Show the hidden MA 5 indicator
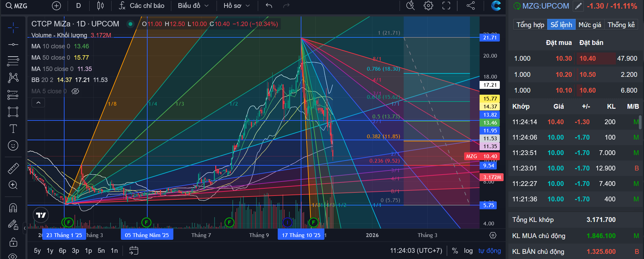The height and width of the screenshot is (259, 644). pos(75,91)
